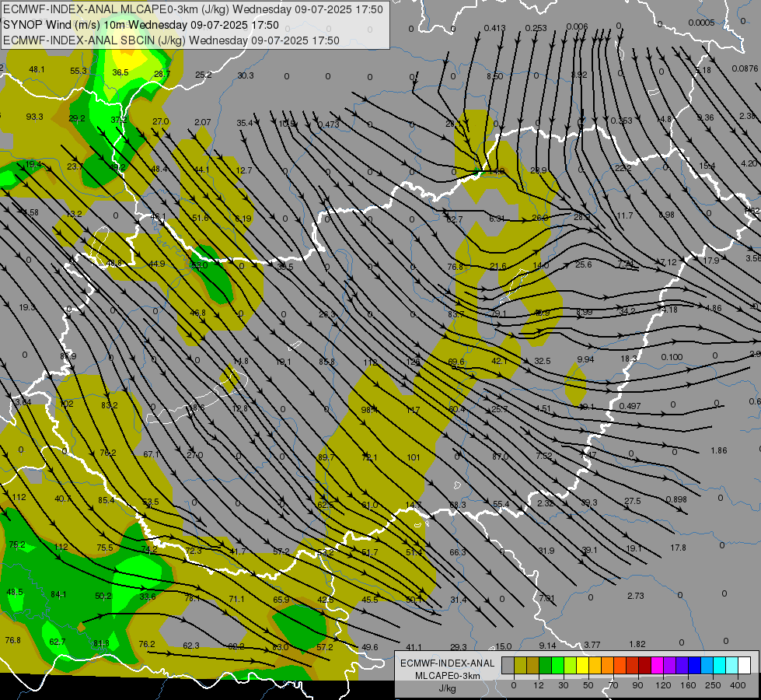Viewport: 761px width, 700px height.
Task: Click the legend tick value 12
Action: click(x=538, y=685)
